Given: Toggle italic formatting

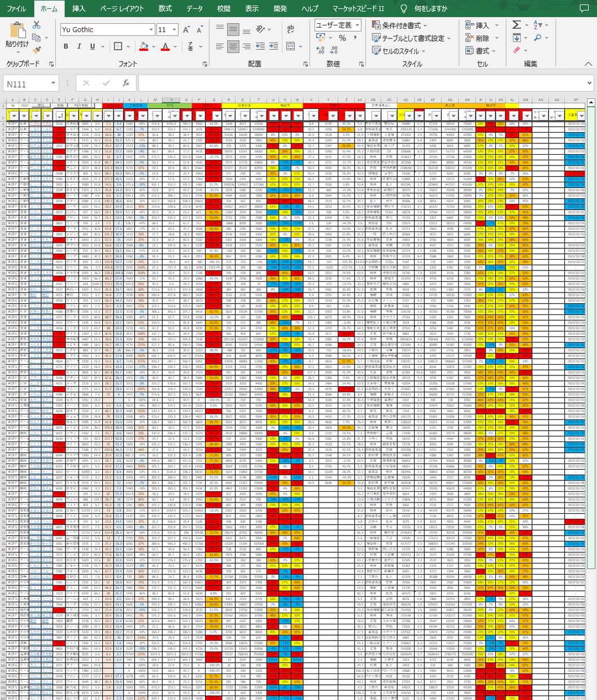Looking at the screenshot, I should 79,46.
